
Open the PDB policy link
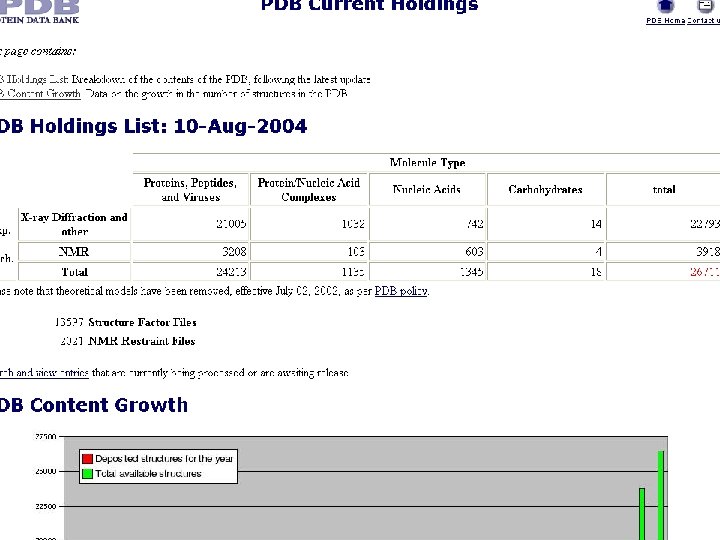(x=401, y=291)
